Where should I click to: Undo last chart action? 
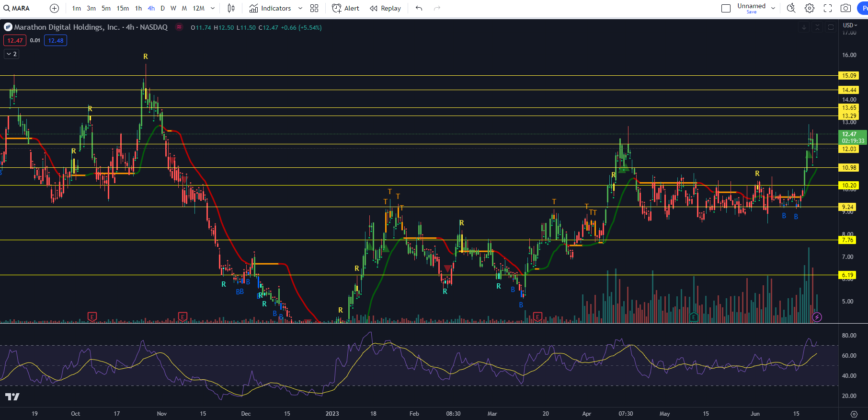click(x=419, y=8)
